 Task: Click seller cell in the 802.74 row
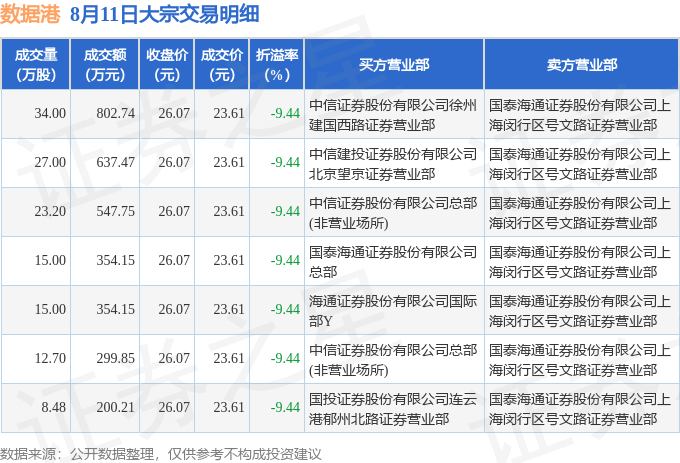(x=580, y=115)
